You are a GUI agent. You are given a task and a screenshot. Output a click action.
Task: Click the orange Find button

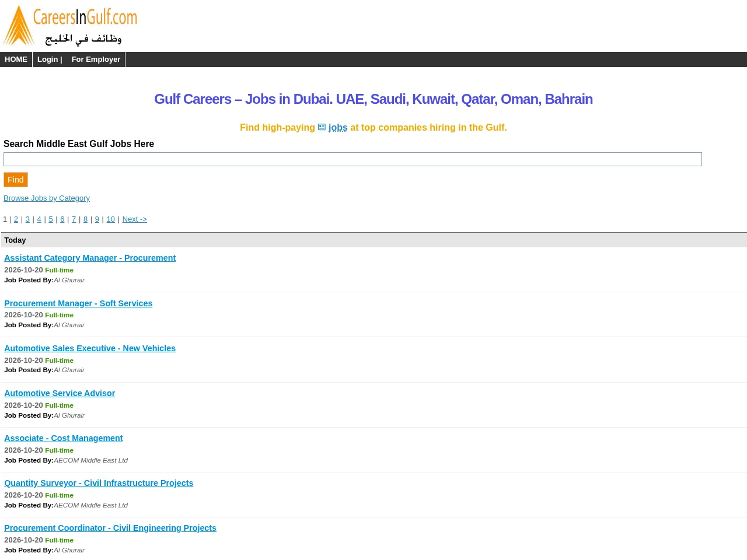pos(16,180)
